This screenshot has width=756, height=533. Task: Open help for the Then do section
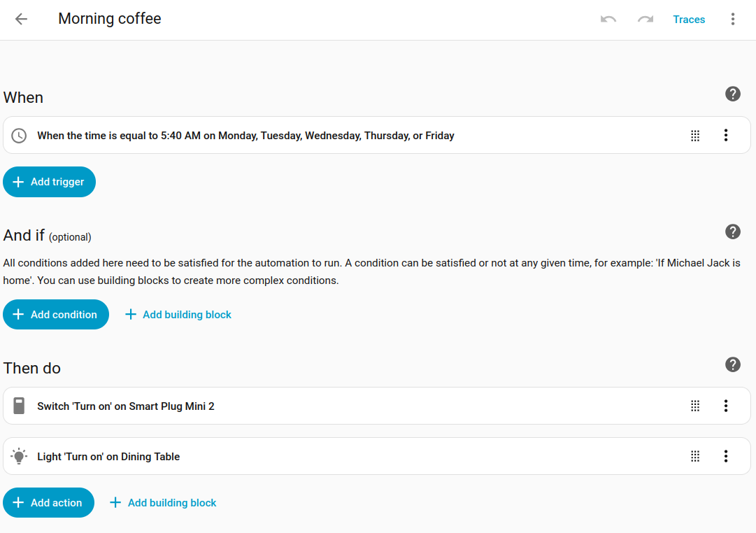732,364
